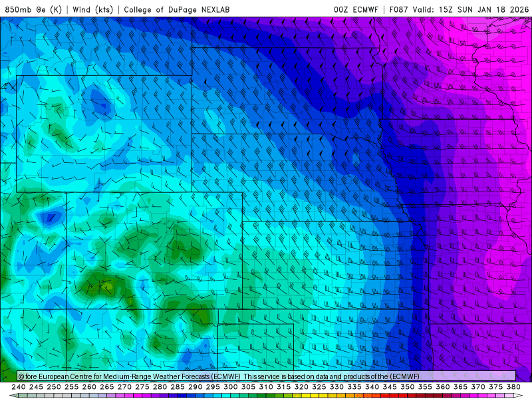Click the 370 value on the legend scale
Image resolution: width=532 pixels, height=399 pixels.
click(477, 387)
